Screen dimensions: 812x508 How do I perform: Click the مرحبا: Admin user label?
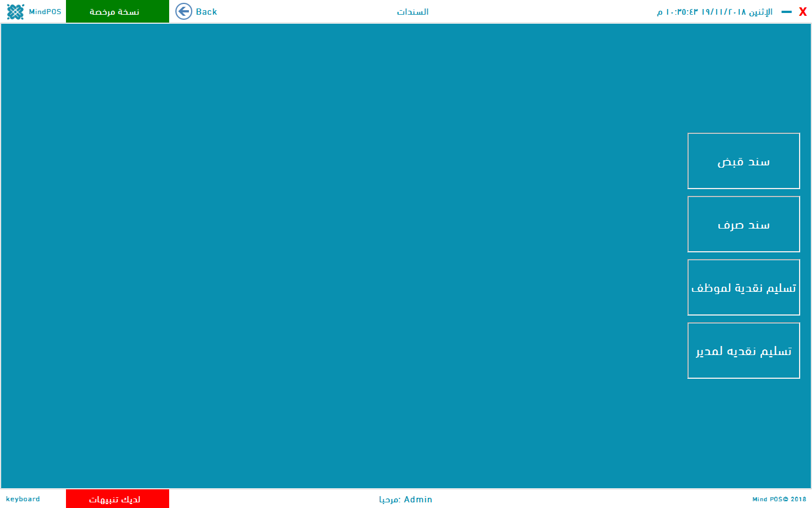pyautogui.click(x=405, y=500)
